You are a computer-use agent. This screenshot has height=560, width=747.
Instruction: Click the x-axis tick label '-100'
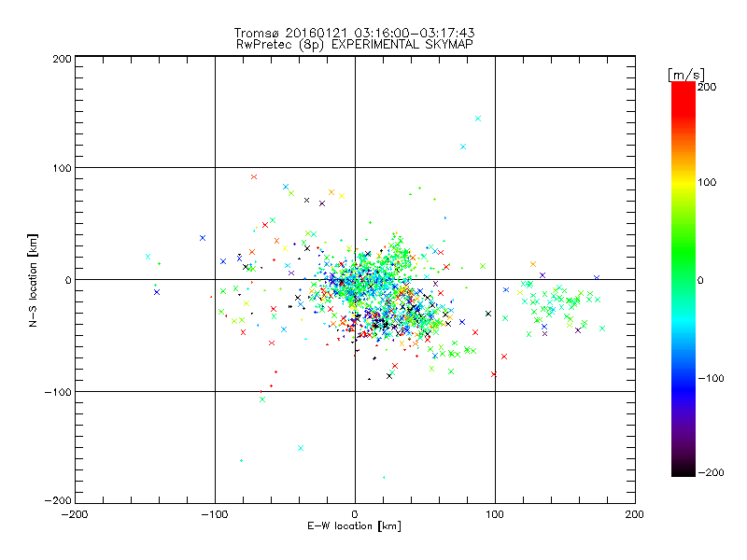(x=215, y=514)
